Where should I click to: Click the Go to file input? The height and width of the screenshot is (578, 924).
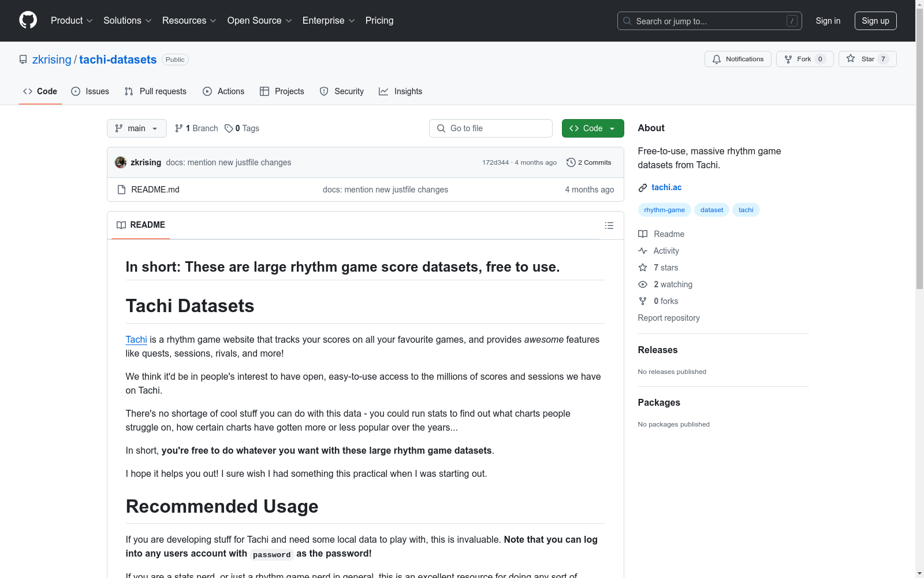[491, 128]
